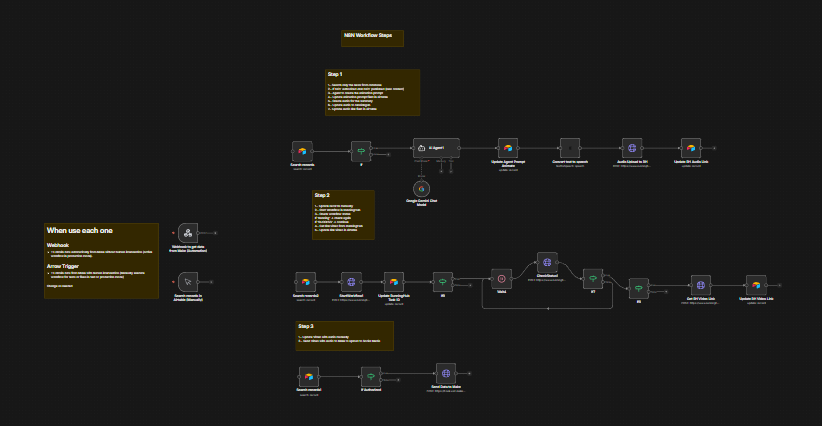Click the Send Data to Make node
The width and height of the screenshot is (822, 426).
446,373
